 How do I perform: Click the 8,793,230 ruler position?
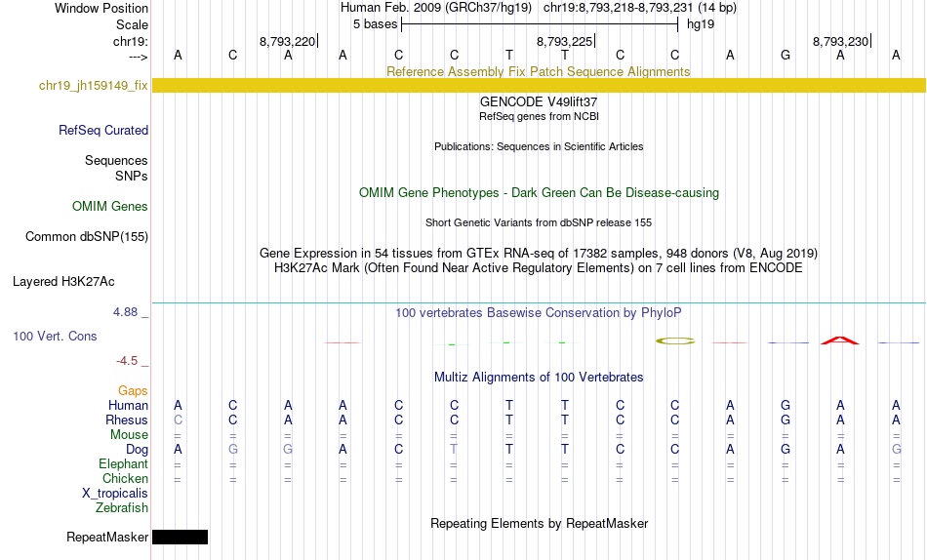pos(840,41)
